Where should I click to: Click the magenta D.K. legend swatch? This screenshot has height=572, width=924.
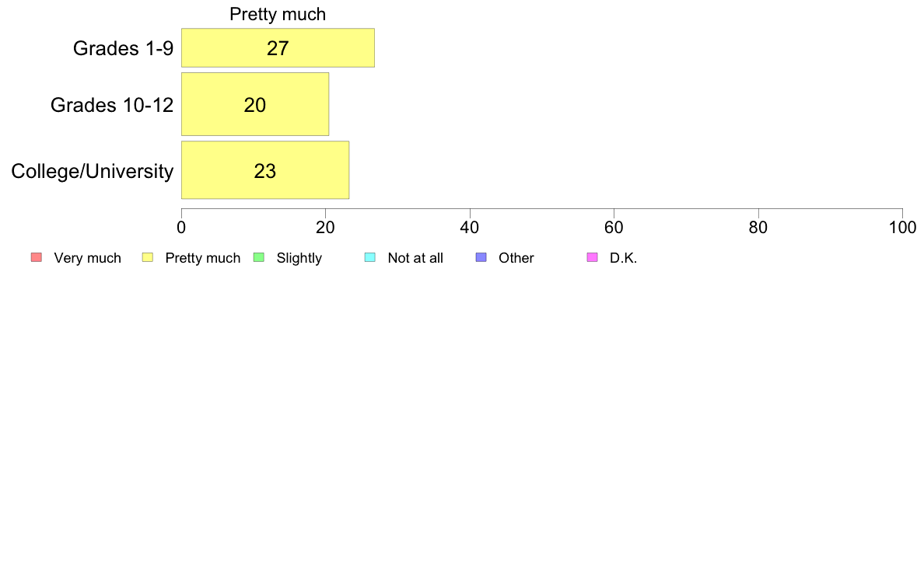592,257
